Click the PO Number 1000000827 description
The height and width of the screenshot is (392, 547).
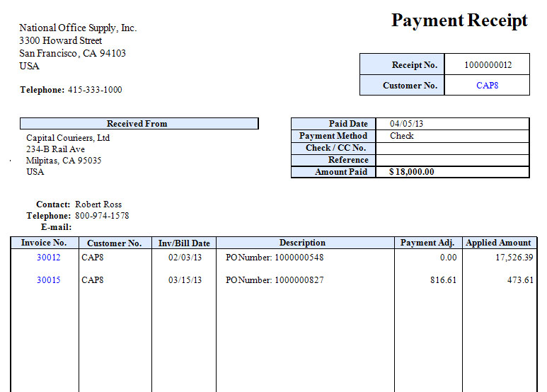tap(275, 280)
